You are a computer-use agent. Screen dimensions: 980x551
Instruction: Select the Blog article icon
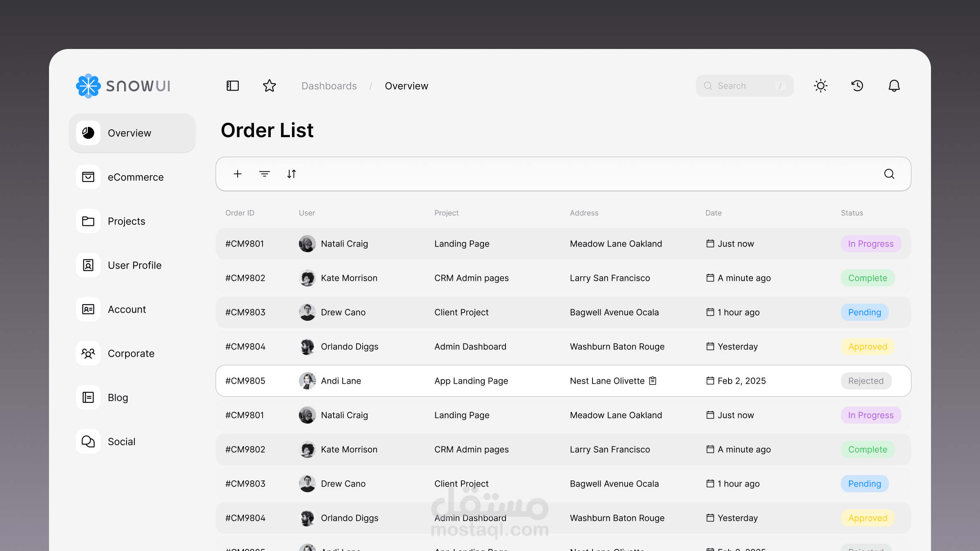tap(88, 398)
